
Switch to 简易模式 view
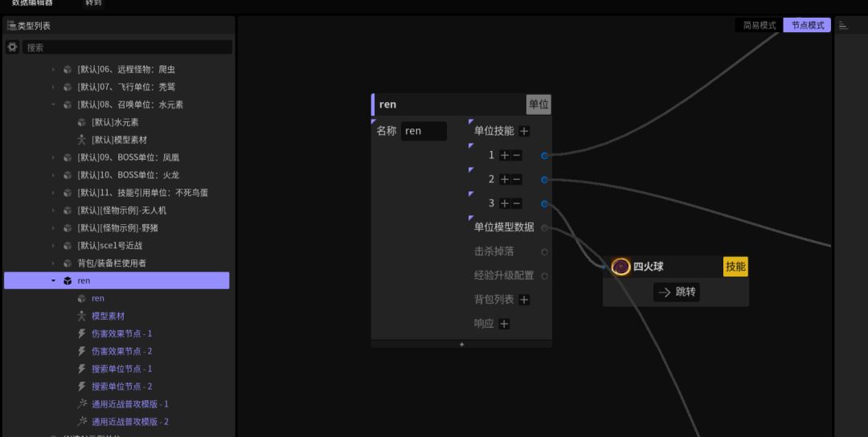(x=759, y=26)
